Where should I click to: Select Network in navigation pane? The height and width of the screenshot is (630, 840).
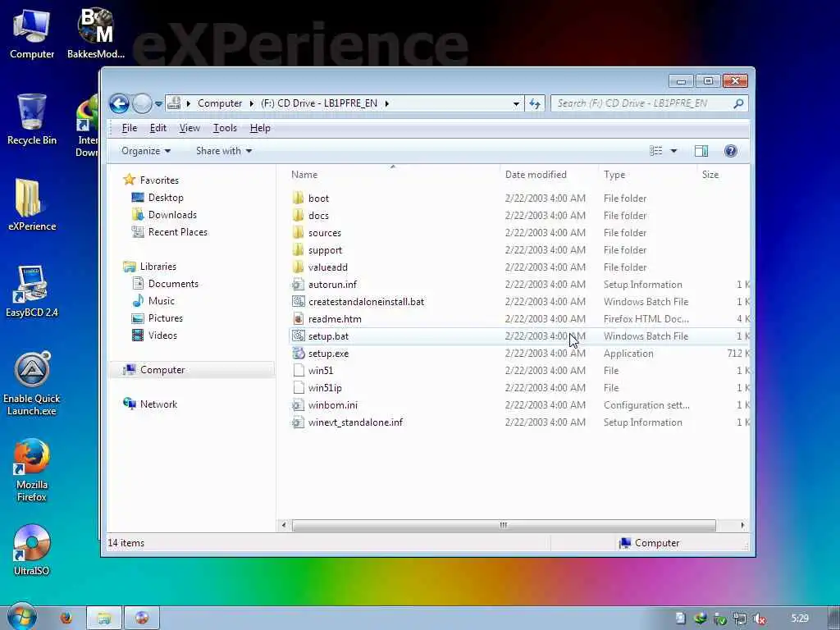pos(158,404)
